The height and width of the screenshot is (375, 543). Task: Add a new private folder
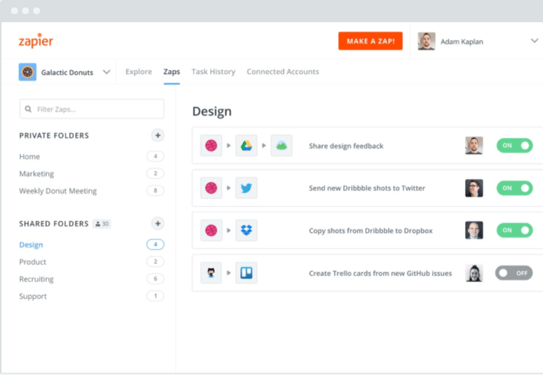[158, 135]
